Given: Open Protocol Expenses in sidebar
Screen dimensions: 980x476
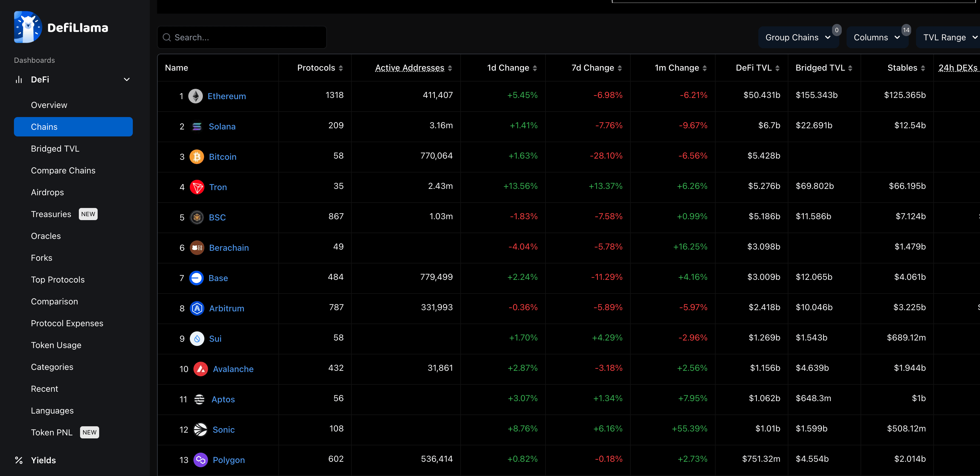Looking at the screenshot, I should 67,323.
